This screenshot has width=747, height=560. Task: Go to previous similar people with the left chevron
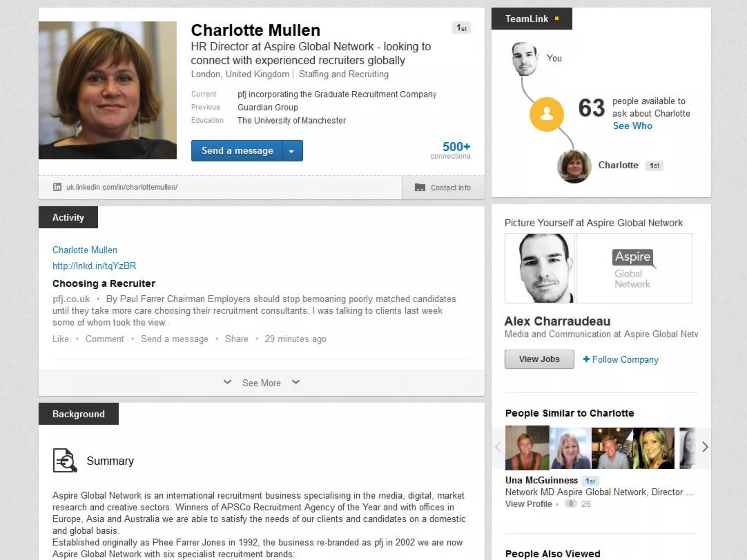tap(498, 447)
